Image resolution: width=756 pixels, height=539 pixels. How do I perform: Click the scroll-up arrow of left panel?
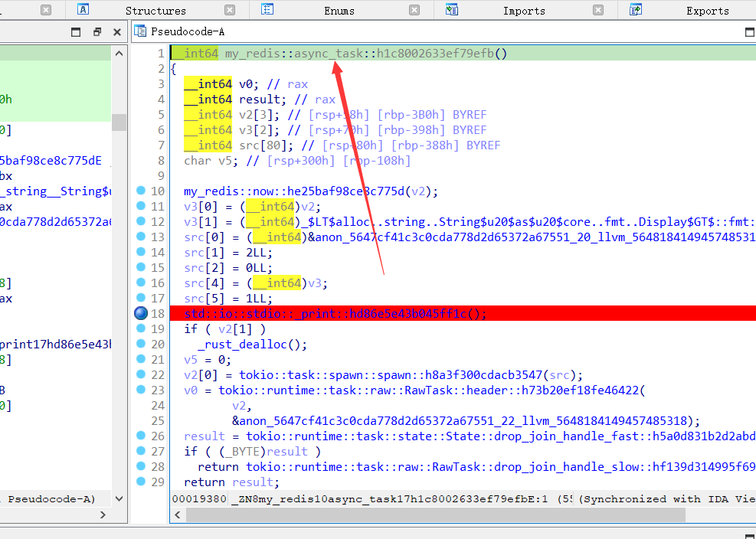pyautogui.click(x=119, y=54)
